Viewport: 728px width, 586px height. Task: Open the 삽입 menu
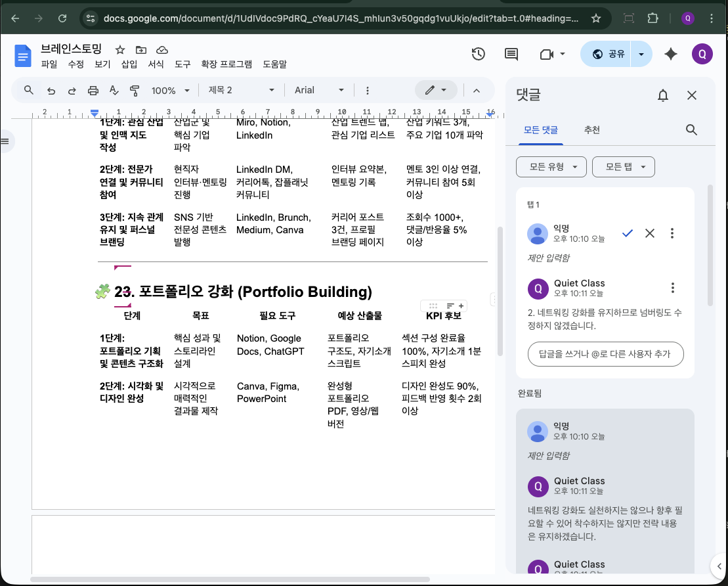[x=129, y=64]
